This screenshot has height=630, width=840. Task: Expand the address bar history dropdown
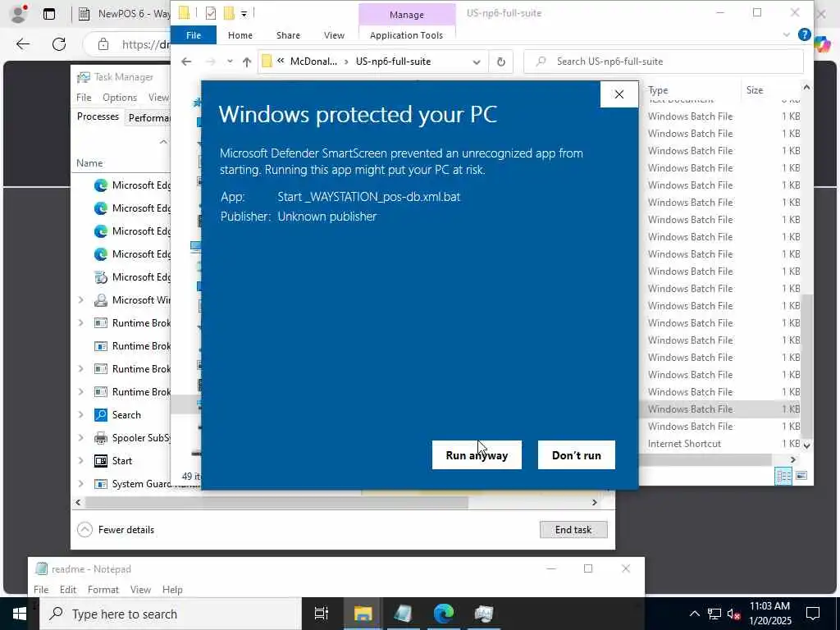[477, 62]
